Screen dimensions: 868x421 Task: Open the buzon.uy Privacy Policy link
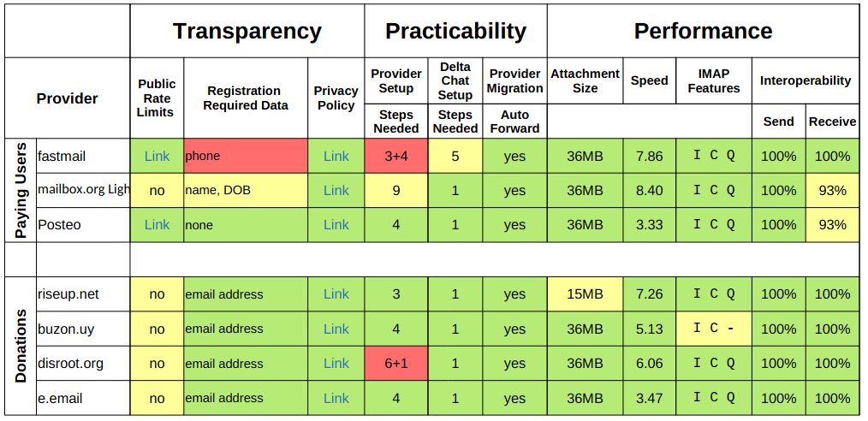tap(336, 329)
